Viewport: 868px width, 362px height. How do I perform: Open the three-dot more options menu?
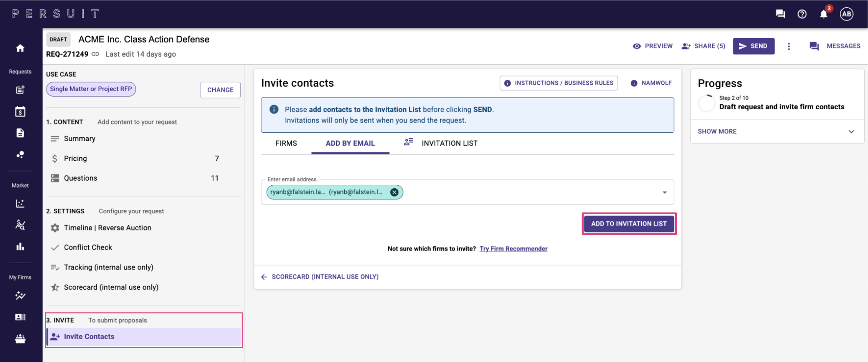coord(789,46)
